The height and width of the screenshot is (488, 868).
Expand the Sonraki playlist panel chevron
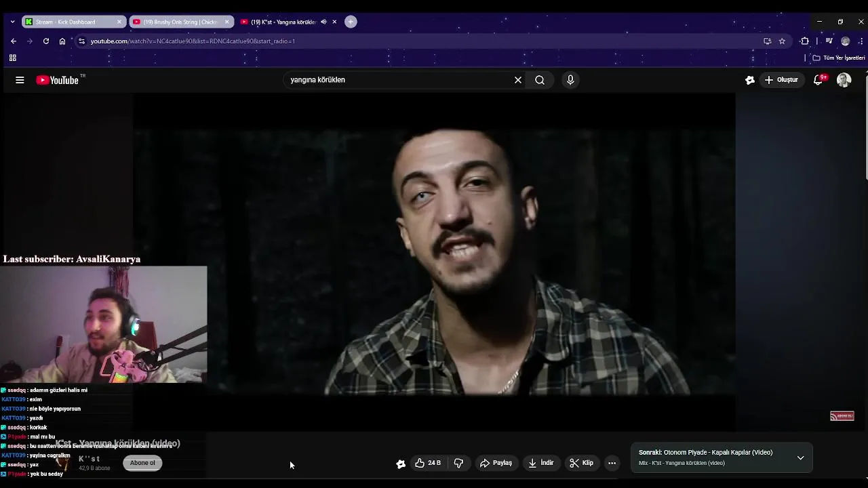click(x=800, y=457)
